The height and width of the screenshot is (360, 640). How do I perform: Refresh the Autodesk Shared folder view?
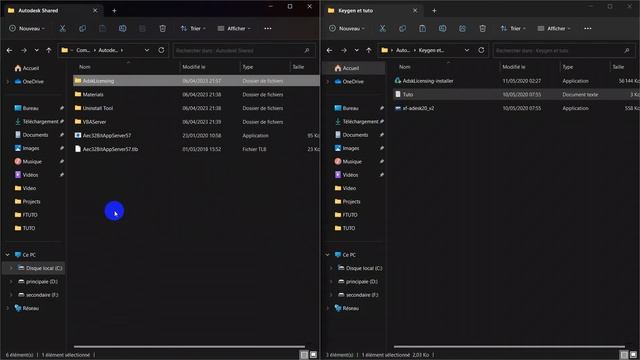click(x=161, y=50)
